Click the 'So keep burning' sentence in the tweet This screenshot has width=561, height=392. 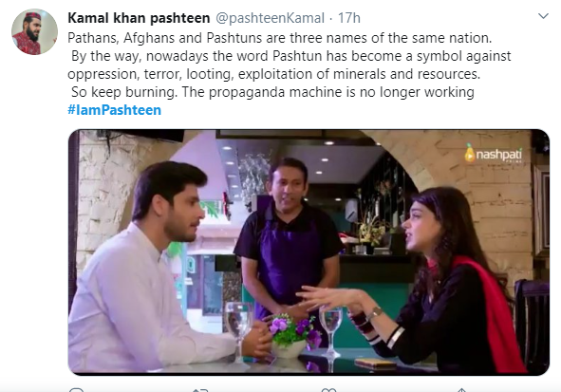click(272, 92)
